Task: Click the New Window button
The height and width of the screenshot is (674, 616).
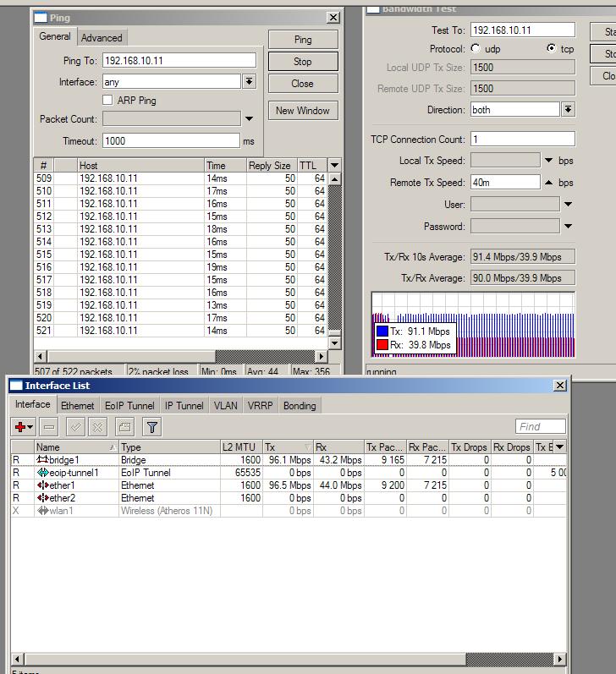Action: [303, 111]
